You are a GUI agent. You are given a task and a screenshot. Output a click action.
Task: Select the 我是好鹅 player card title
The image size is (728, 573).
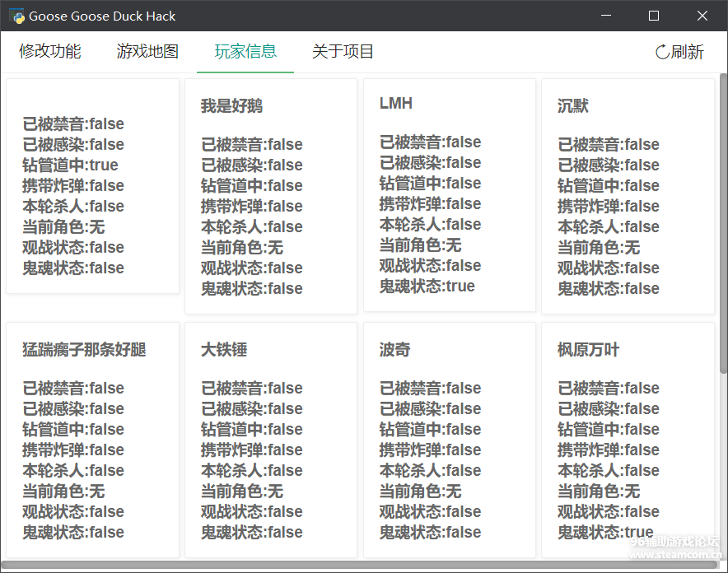point(231,106)
